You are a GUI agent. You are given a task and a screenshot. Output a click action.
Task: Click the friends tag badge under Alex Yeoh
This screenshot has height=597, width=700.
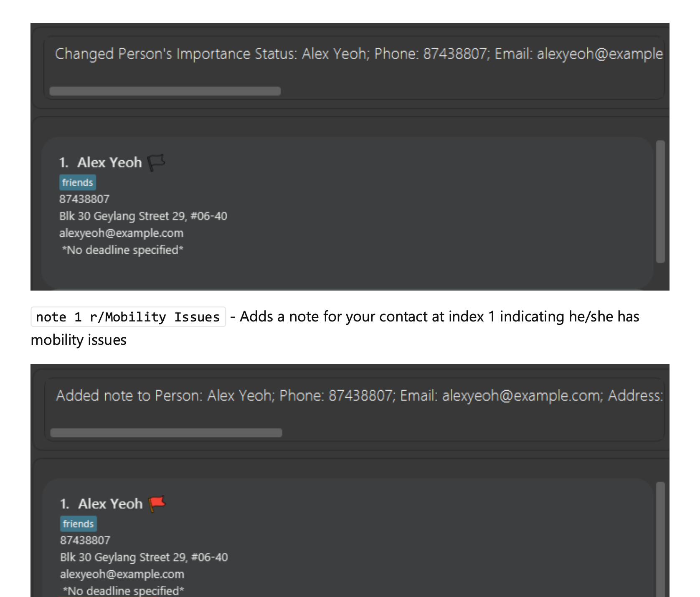click(x=78, y=182)
